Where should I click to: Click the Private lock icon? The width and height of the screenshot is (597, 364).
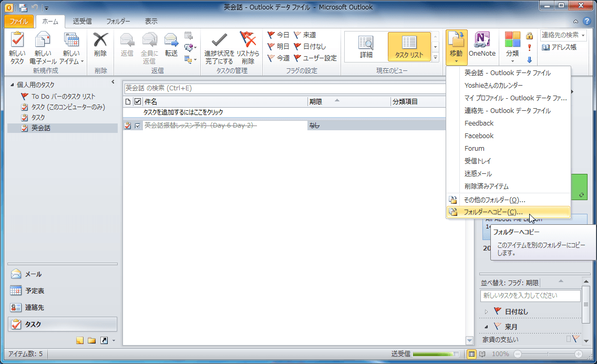coord(529,36)
